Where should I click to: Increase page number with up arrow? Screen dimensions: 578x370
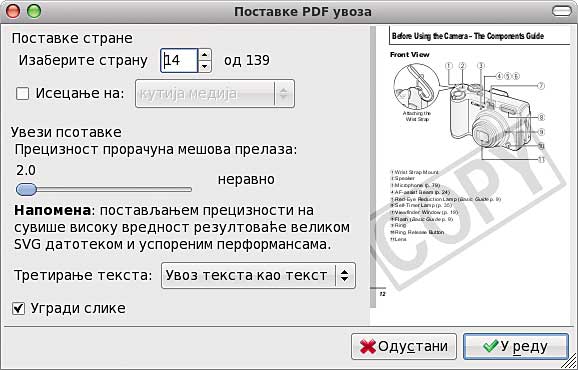coord(205,55)
